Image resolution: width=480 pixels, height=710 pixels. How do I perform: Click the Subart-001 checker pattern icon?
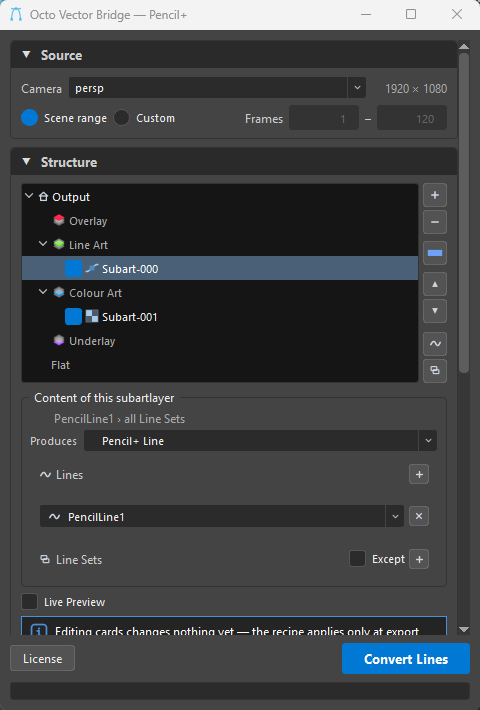92,317
